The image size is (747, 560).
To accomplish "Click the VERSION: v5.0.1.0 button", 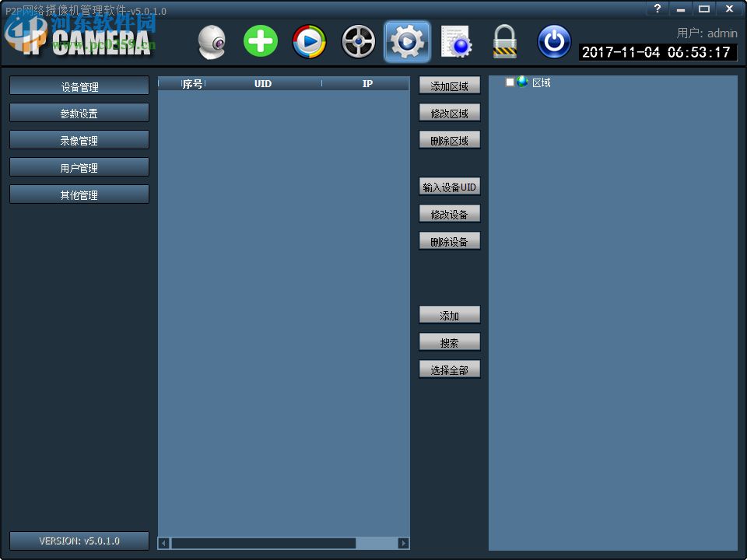I will (x=79, y=541).
